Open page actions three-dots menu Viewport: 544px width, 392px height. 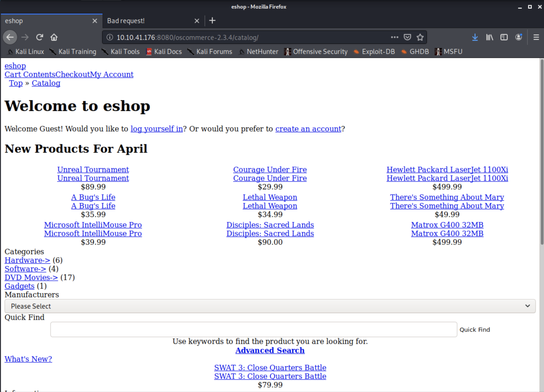pos(394,37)
